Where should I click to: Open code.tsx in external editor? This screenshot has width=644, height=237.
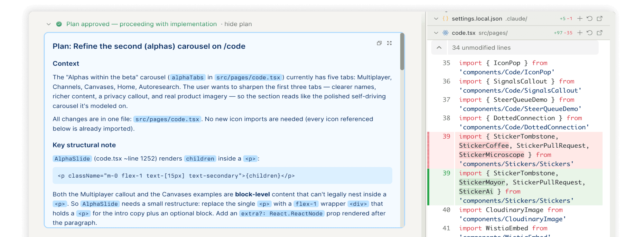tap(600, 33)
